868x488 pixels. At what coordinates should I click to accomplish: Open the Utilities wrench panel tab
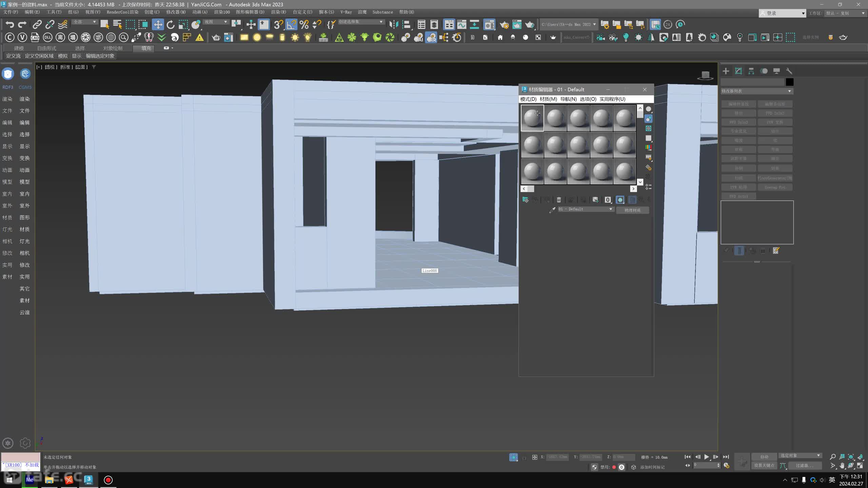[x=789, y=71]
